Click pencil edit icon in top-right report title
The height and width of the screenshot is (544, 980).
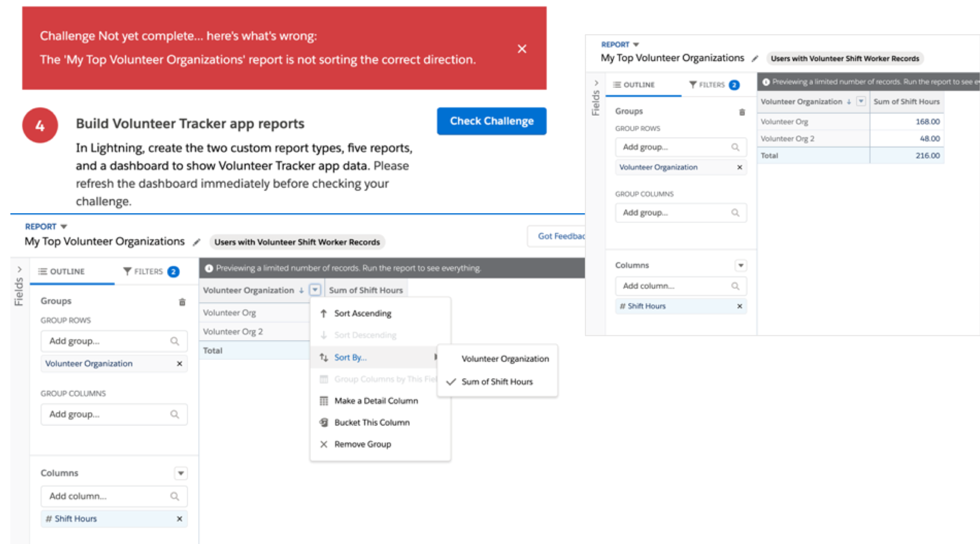click(754, 59)
